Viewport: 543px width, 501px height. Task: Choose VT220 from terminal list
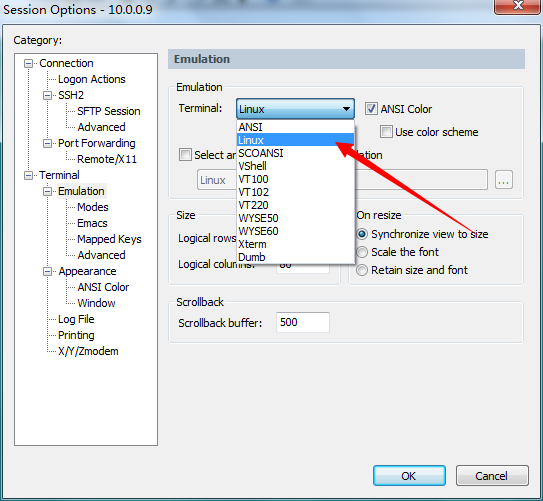tap(295, 205)
